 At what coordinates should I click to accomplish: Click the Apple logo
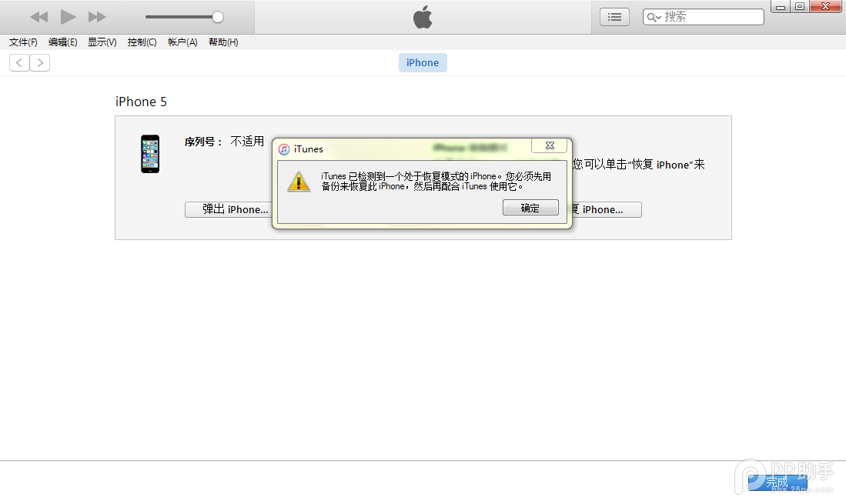click(x=423, y=17)
